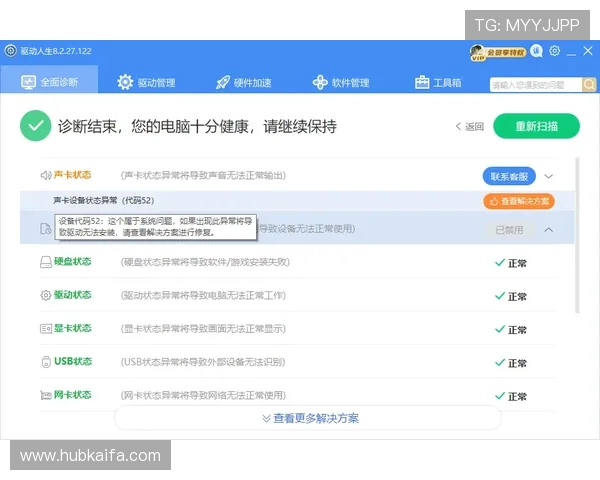Image resolution: width=600 pixels, height=480 pixels.
Task: Click the monitor icon on 全面诊断 tab
Action: point(28,82)
